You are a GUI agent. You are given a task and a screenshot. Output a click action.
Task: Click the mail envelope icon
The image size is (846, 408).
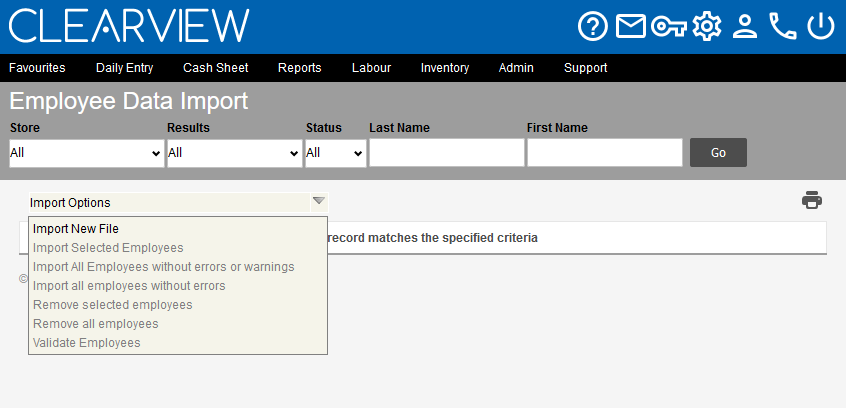tap(631, 26)
